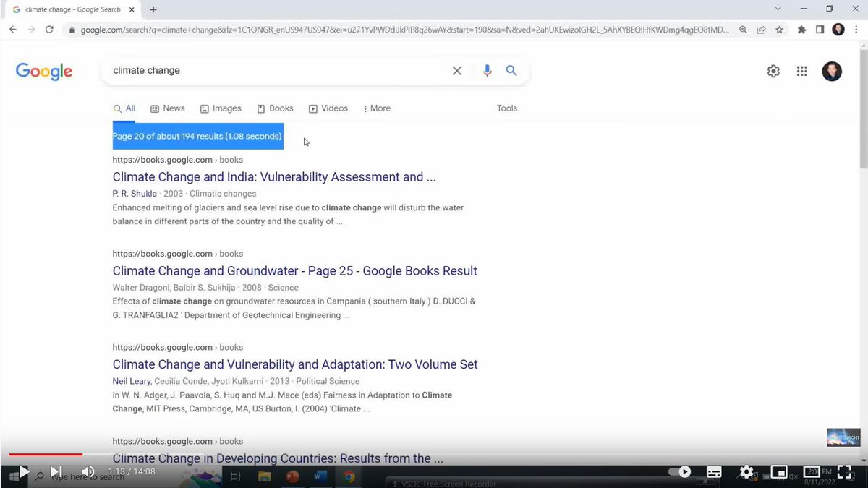Viewport: 868px width, 488px height.
Task: Click into the 'climate change' search field
Action: coord(275,71)
